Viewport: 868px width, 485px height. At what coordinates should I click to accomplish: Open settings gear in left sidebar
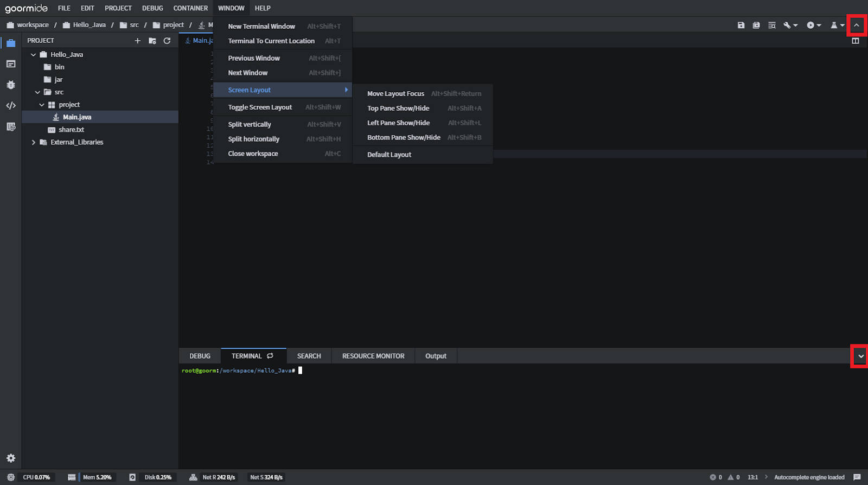pyautogui.click(x=11, y=458)
